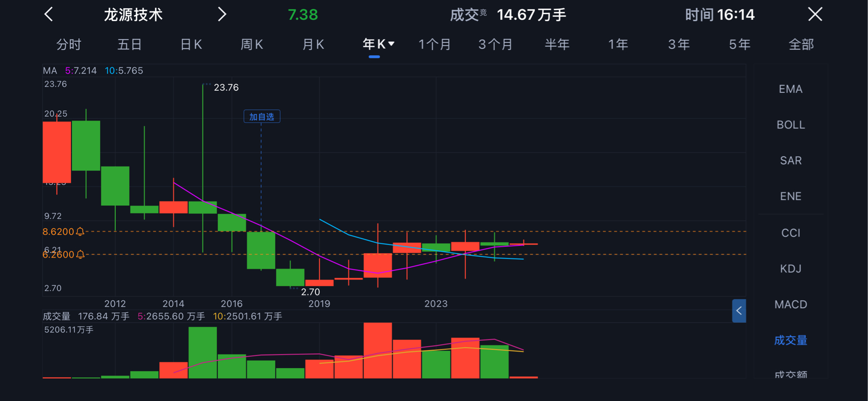This screenshot has height=401, width=868.
Task: Select the SAR indicator
Action: pyautogui.click(x=790, y=160)
